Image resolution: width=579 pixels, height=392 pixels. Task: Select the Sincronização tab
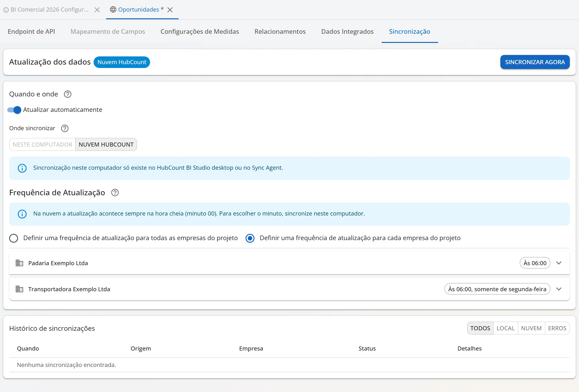[x=410, y=32]
